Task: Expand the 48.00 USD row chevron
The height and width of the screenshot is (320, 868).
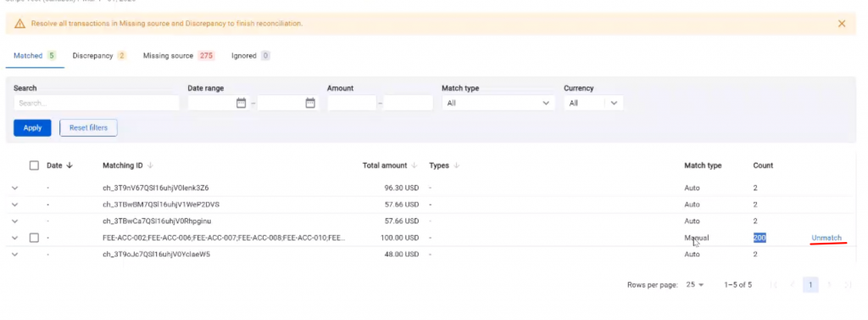Action: 15,255
